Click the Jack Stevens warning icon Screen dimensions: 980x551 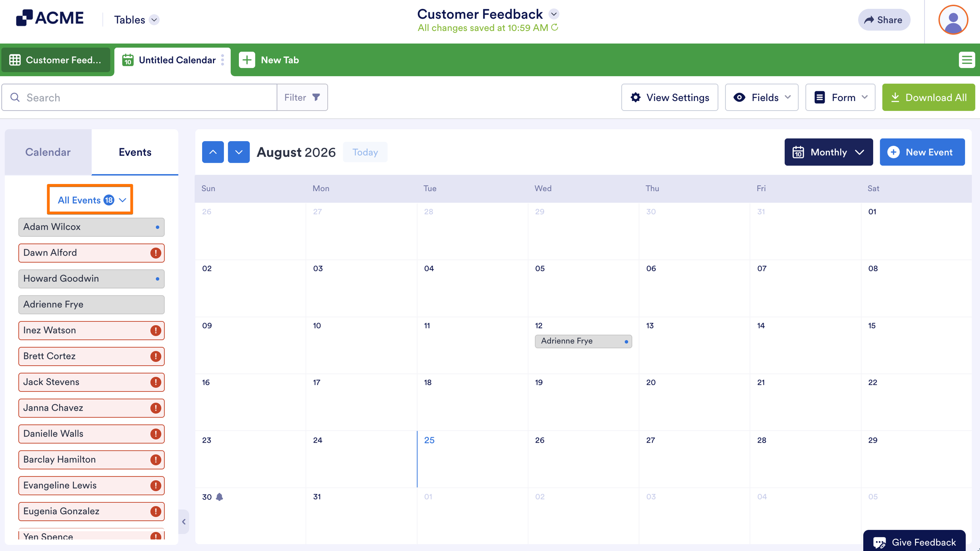point(155,382)
